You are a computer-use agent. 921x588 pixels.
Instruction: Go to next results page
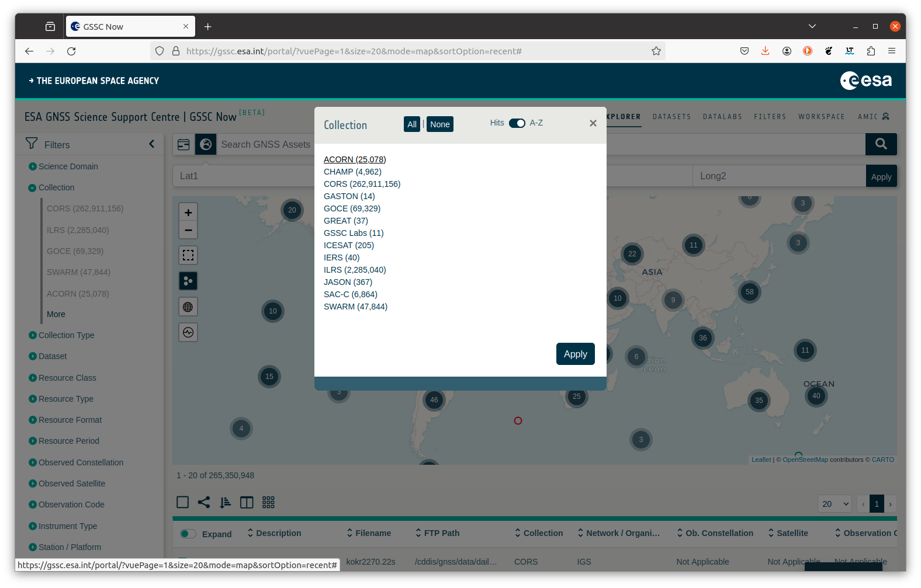[x=891, y=504]
